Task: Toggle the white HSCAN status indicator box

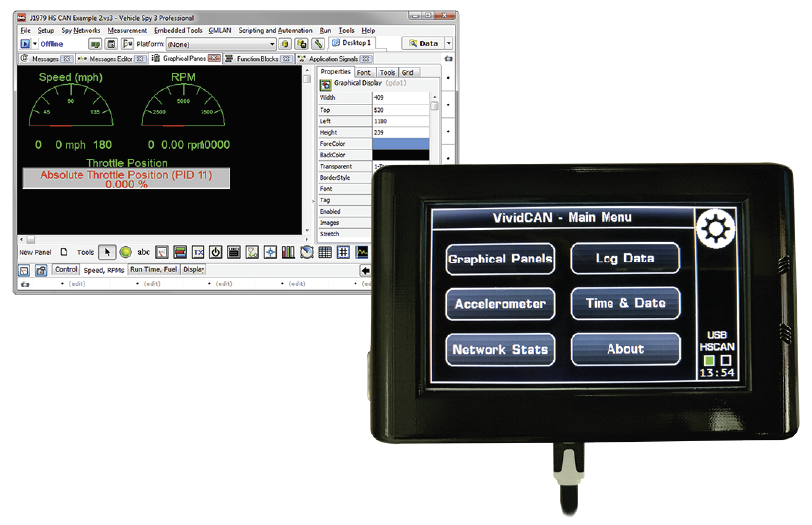Action: point(725,360)
